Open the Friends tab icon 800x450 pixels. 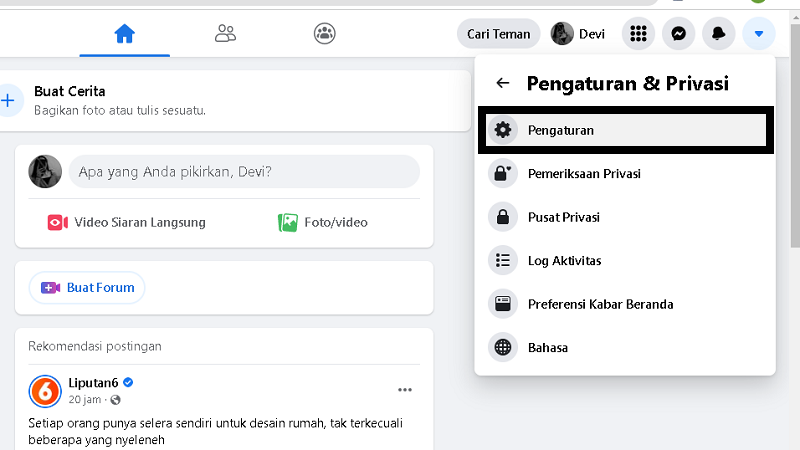click(x=225, y=34)
